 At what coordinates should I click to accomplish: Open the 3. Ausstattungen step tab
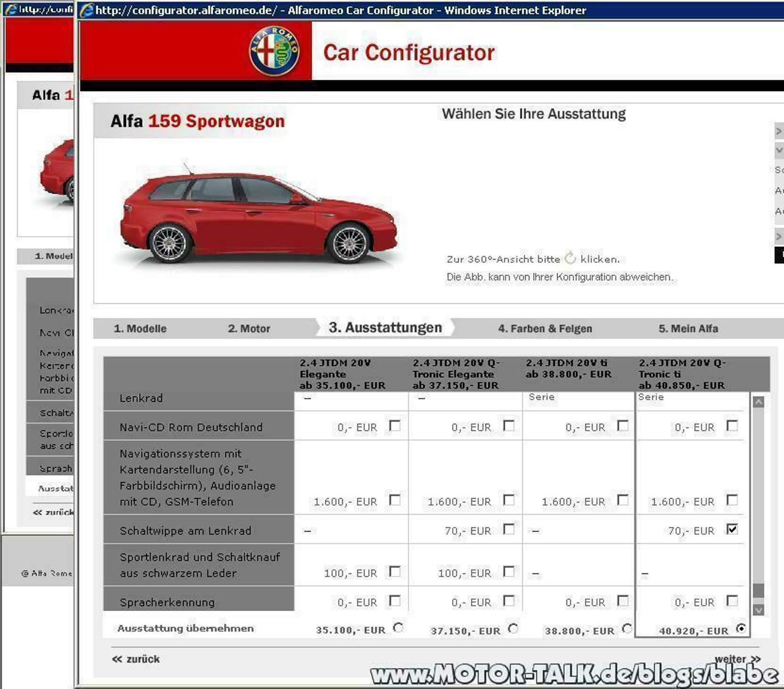click(385, 328)
